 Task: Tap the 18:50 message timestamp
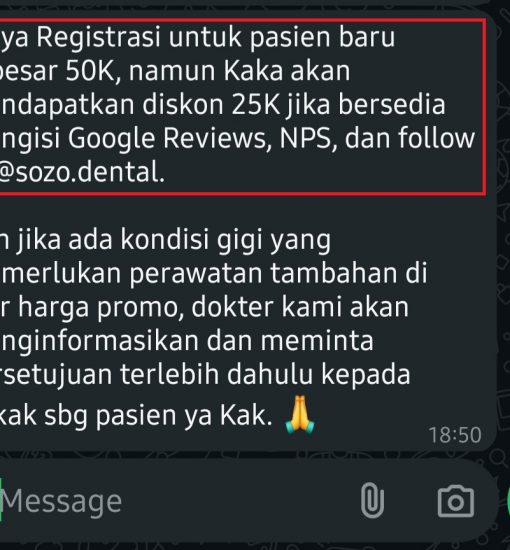[455, 435]
